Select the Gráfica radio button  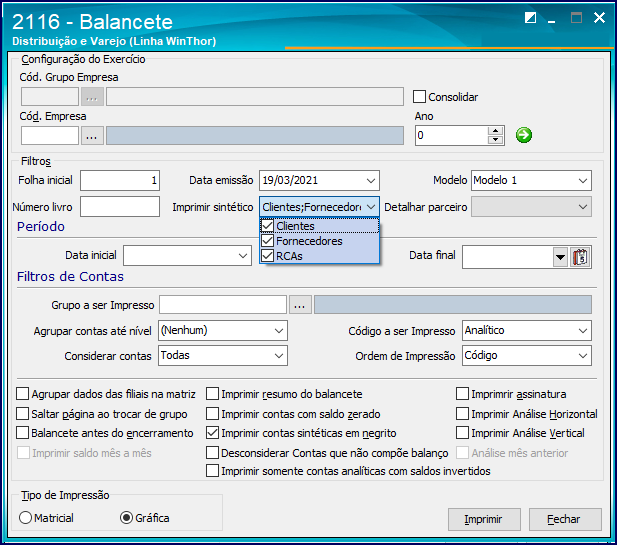pyautogui.click(x=126, y=518)
